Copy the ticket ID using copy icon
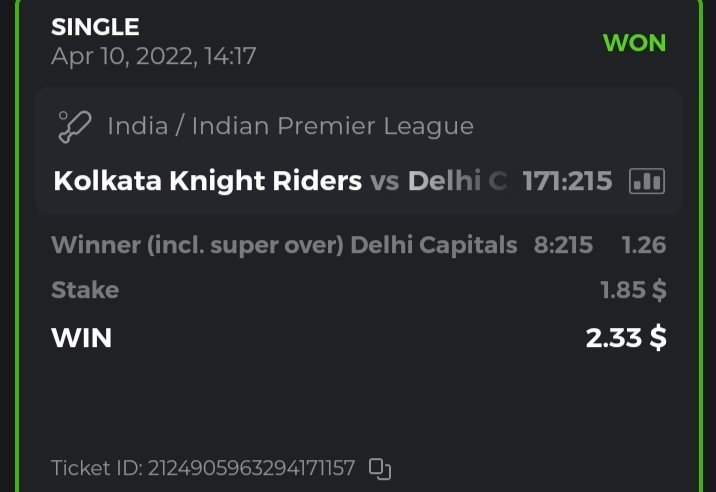This screenshot has width=716, height=492. pos(380,468)
